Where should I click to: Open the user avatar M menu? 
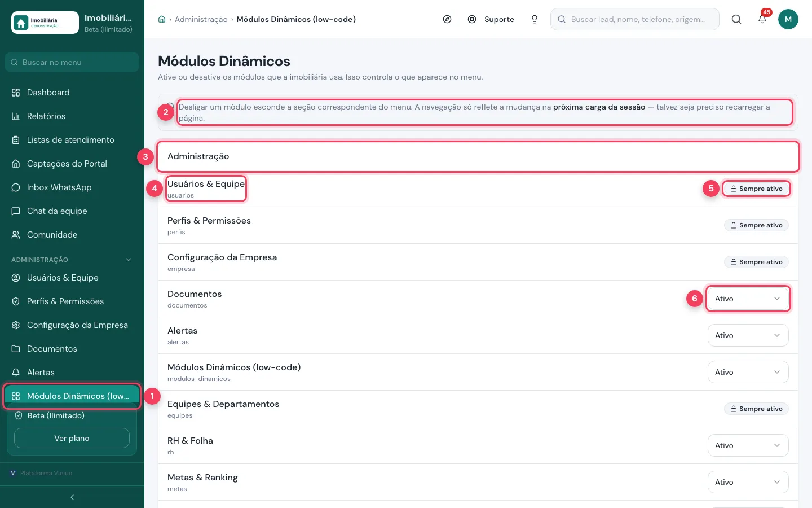(x=788, y=19)
